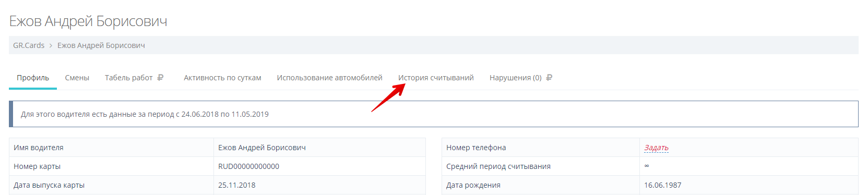Click breadcrumb Ежов Андрей Борисович
This screenshot has width=868, height=195.
101,45
